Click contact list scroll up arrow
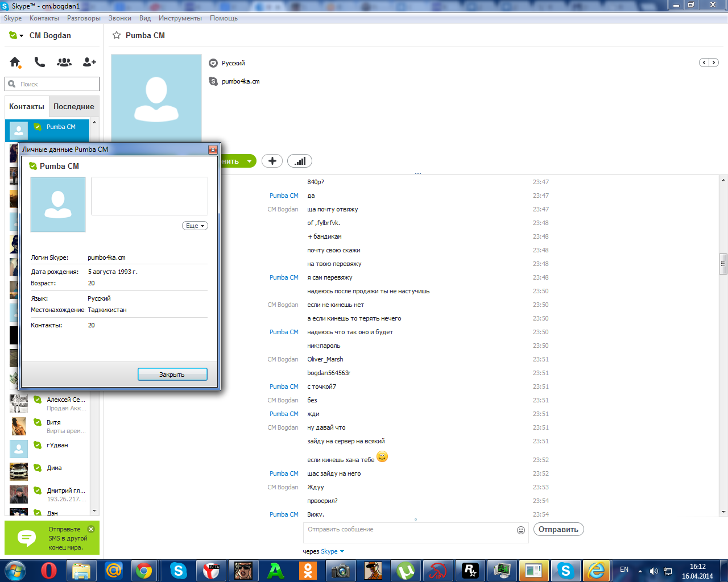The height and width of the screenshot is (582, 728). click(94, 122)
